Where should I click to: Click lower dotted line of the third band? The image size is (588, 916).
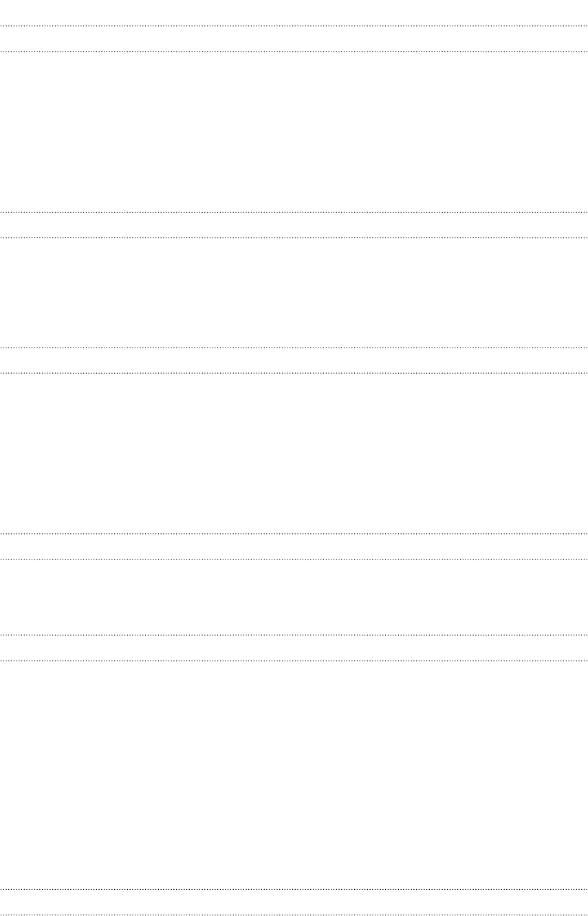click(294, 374)
